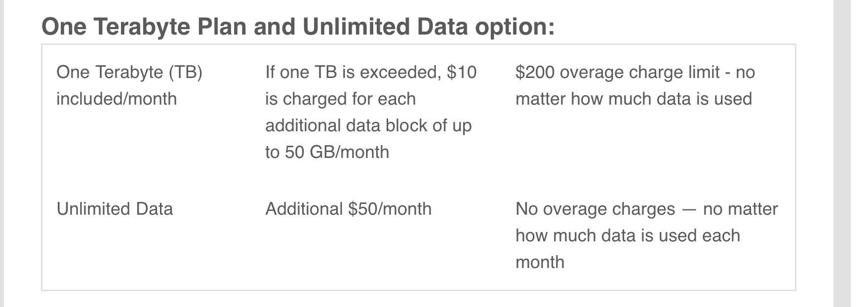Viewport: 868px width, 307px height.
Task: Click 'how much data is used each' line
Action: pos(628,235)
